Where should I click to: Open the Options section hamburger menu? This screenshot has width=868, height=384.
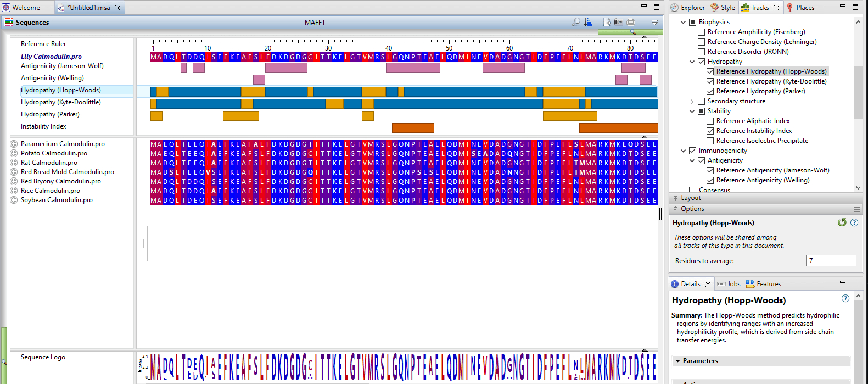pyautogui.click(x=856, y=209)
